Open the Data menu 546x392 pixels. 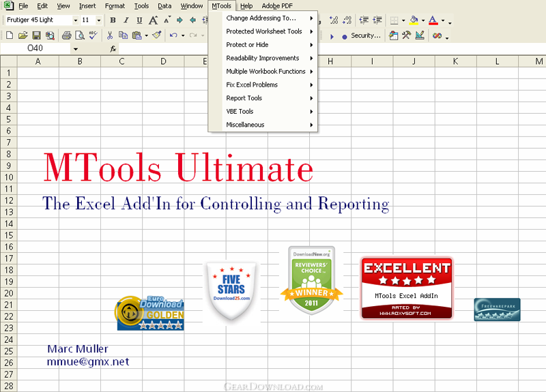pos(164,6)
